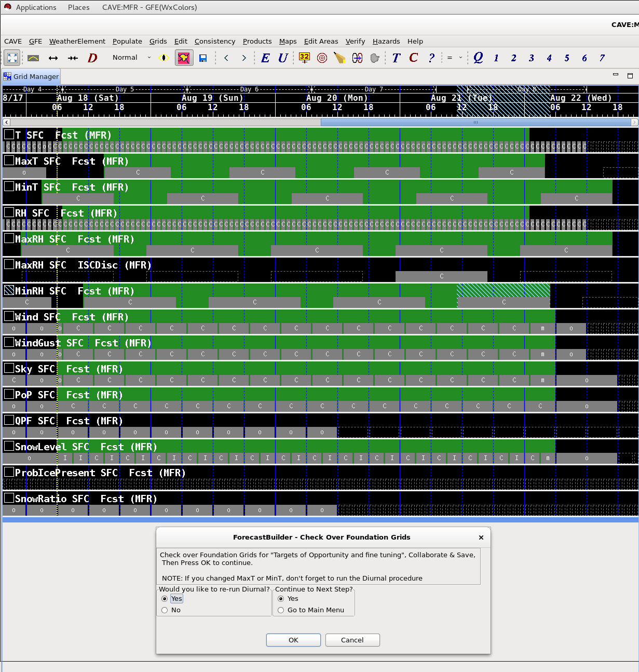Click the double-headed horizontal arrow icon
Viewport: 639px width, 672px height.
[53, 58]
